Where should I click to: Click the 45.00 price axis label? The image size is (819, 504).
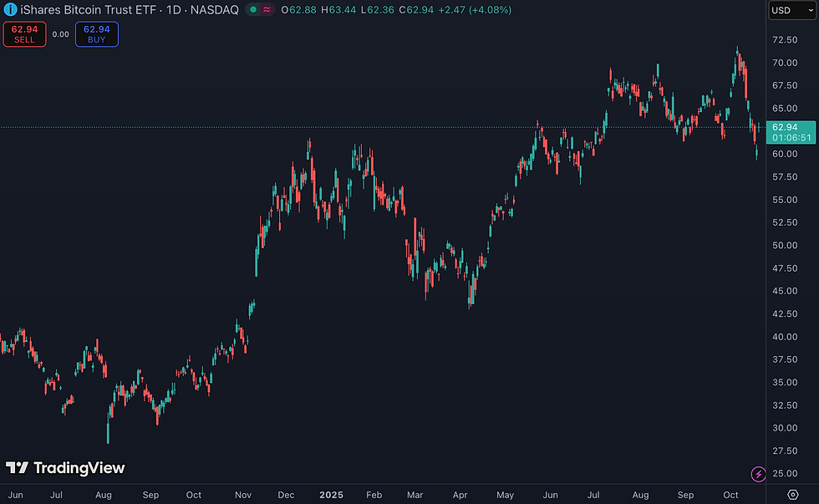tap(785, 291)
